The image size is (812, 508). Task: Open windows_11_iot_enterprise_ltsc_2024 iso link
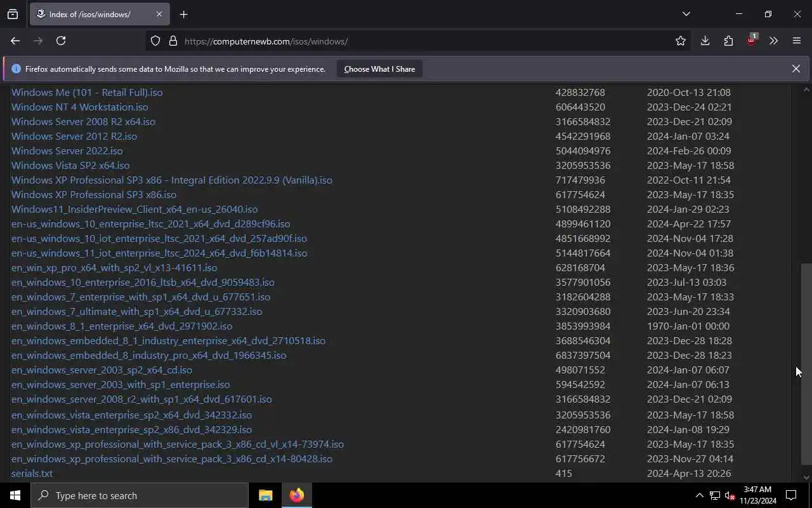[x=159, y=253]
